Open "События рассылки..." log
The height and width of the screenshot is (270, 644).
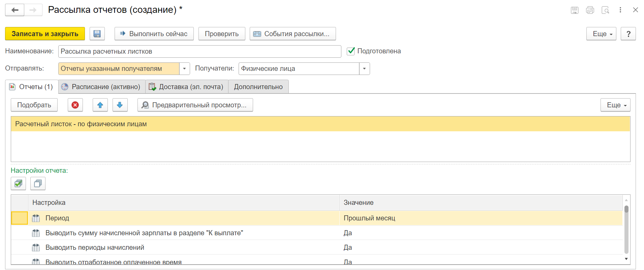pyautogui.click(x=293, y=34)
